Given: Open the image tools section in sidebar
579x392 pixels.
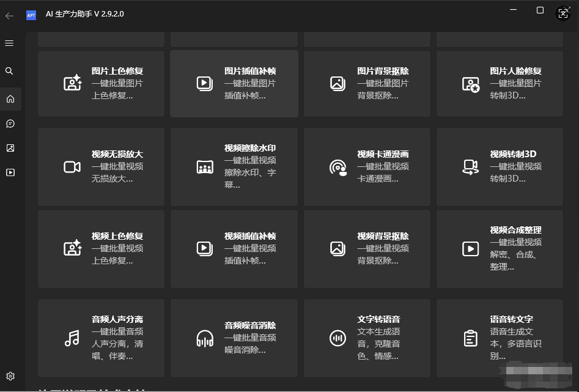Looking at the screenshot, I should 9,147.
